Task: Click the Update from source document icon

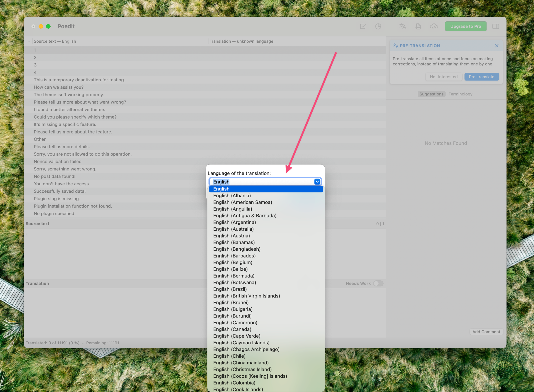Action: (x=418, y=26)
